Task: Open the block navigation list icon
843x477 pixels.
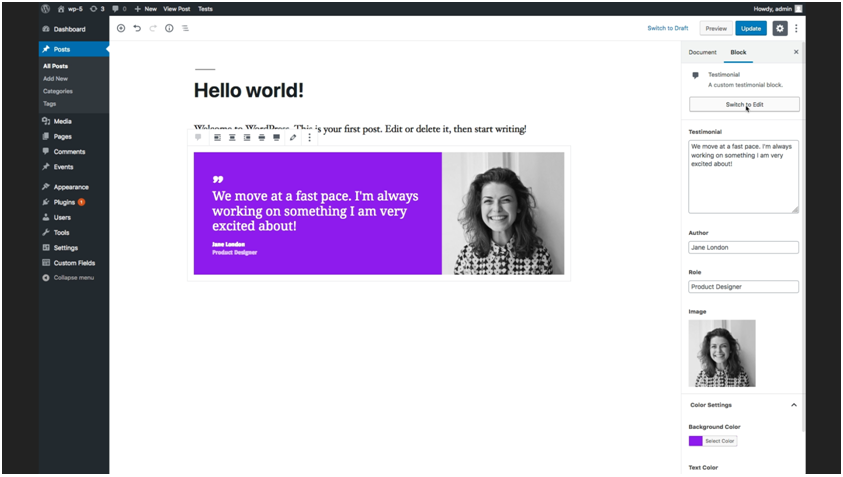Action: point(185,28)
